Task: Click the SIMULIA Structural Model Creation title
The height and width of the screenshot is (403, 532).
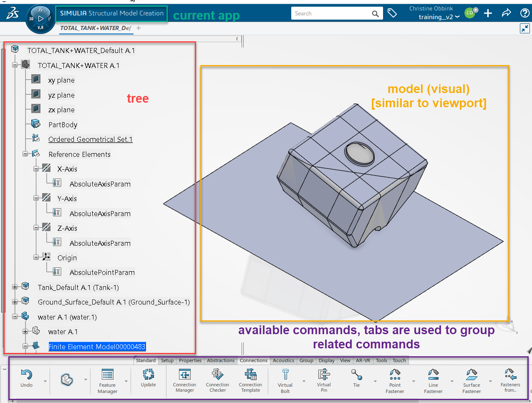Action: click(x=112, y=13)
